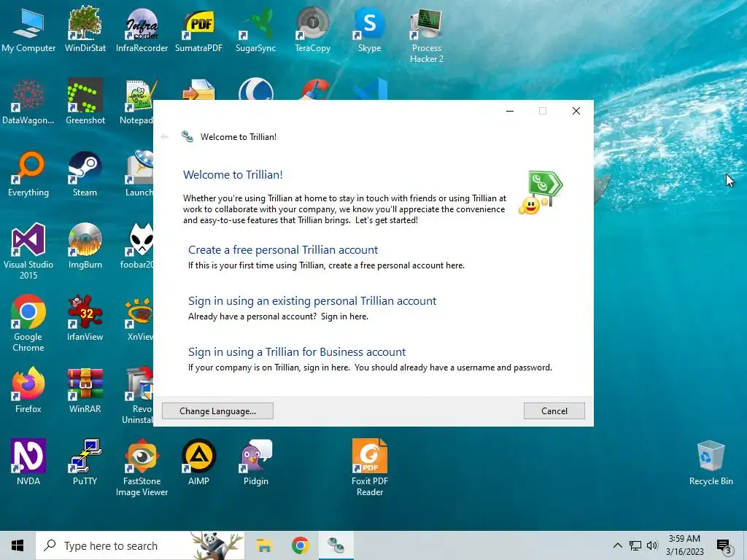
Task: Focus the taskbar search box
Action: coord(140,545)
